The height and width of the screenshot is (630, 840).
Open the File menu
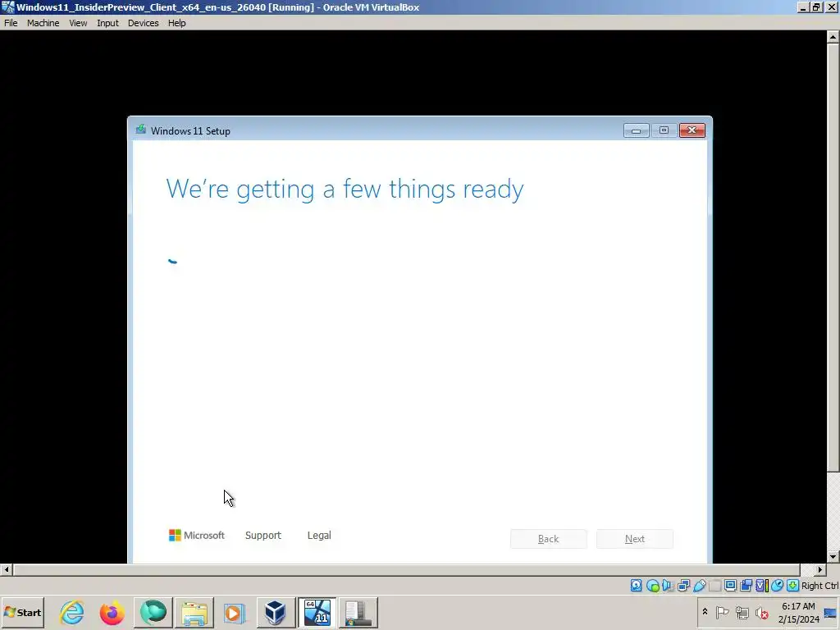click(x=11, y=23)
